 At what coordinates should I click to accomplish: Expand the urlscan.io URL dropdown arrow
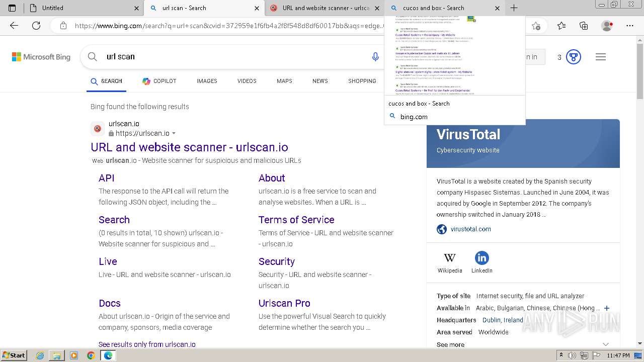point(174,133)
